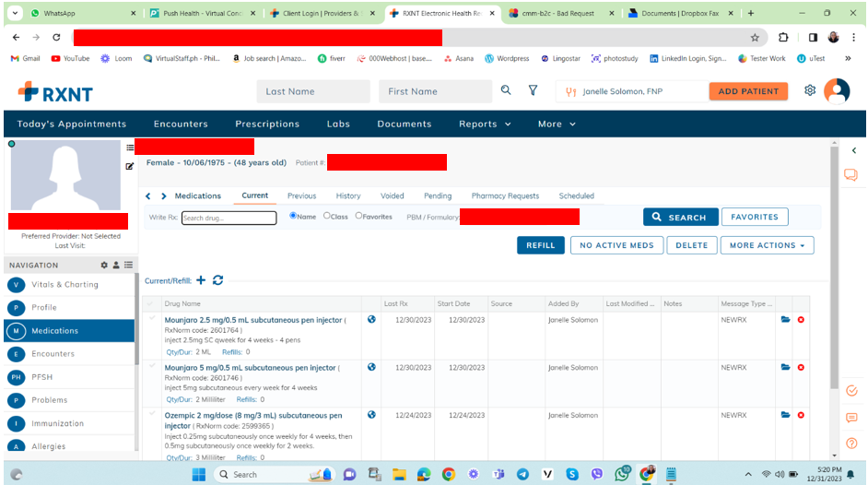Screen dimensions: 868x485
Task: Open Vitals & Charting in navigation
Action: coord(69,285)
